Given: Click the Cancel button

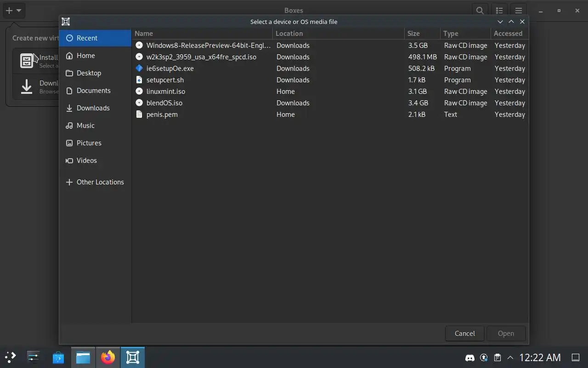Looking at the screenshot, I should [464, 333].
